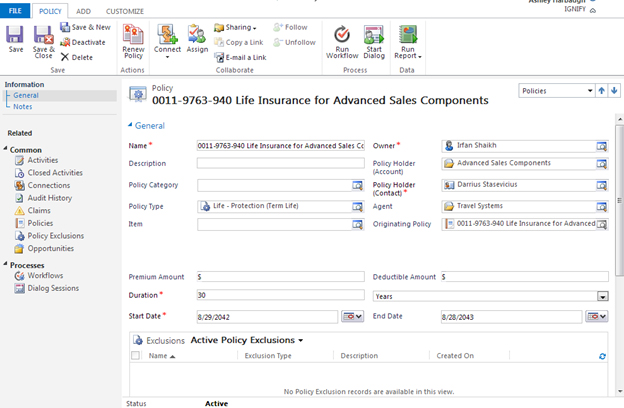This screenshot has width=624, height=408.
Task: Collapse the General section
Action: click(x=131, y=126)
